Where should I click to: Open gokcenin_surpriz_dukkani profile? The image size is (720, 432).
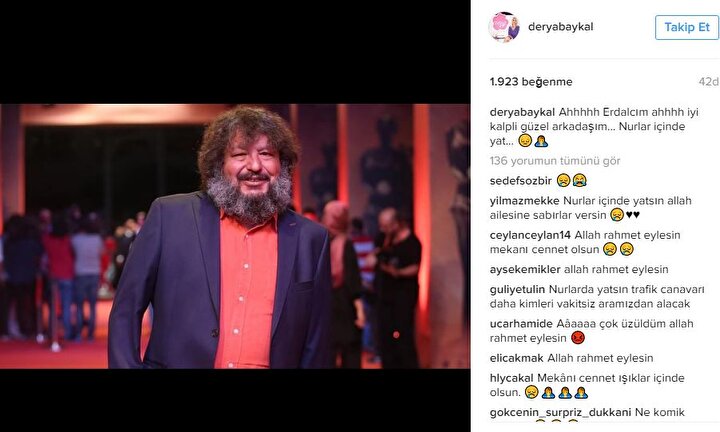click(x=560, y=412)
